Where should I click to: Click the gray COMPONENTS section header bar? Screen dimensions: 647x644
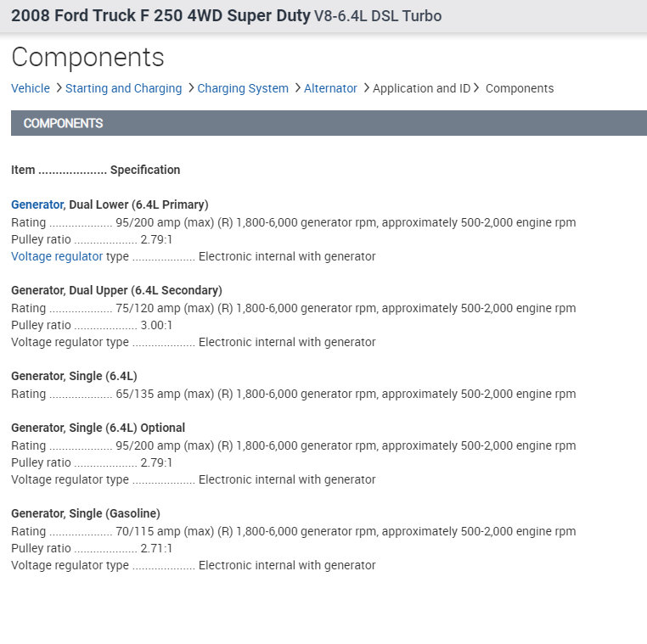(329, 123)
